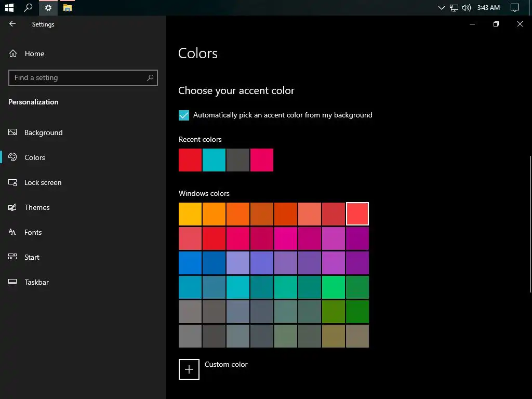Select olive swatch in bottom row
This screenshot has width=532, height=399.
coord(334,336)
